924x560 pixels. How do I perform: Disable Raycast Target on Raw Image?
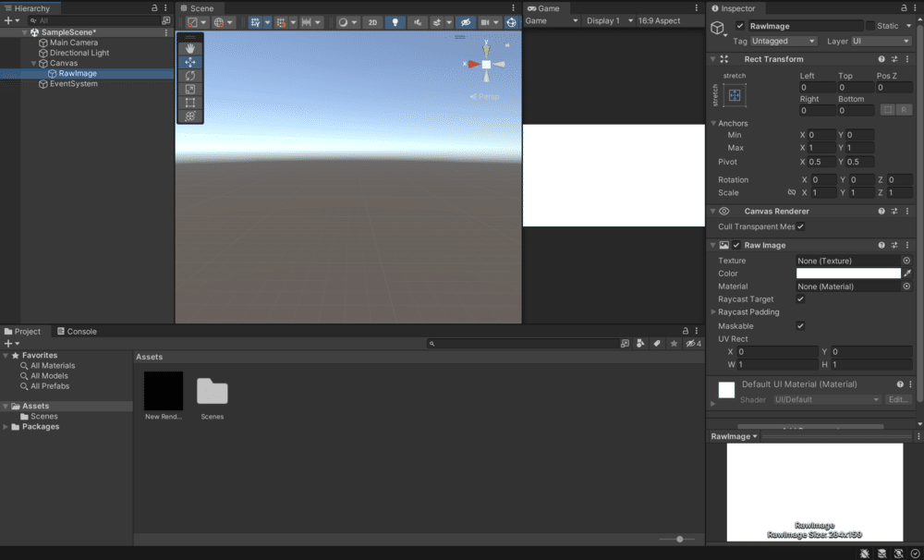pos(800,299)
